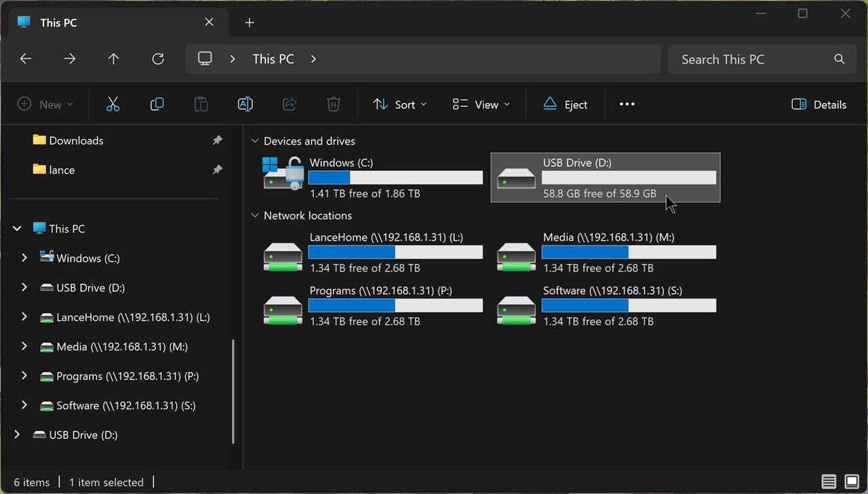868x494 pixels.
Task: Go up one folder level
Action: pyautogui.click(x=113, y=59)
